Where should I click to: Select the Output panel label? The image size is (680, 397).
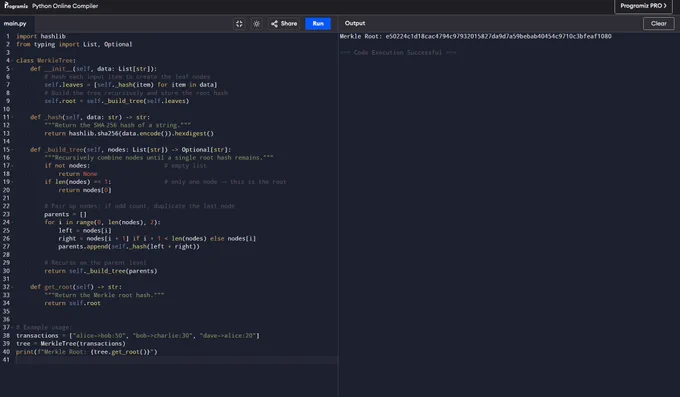point(355,23)
